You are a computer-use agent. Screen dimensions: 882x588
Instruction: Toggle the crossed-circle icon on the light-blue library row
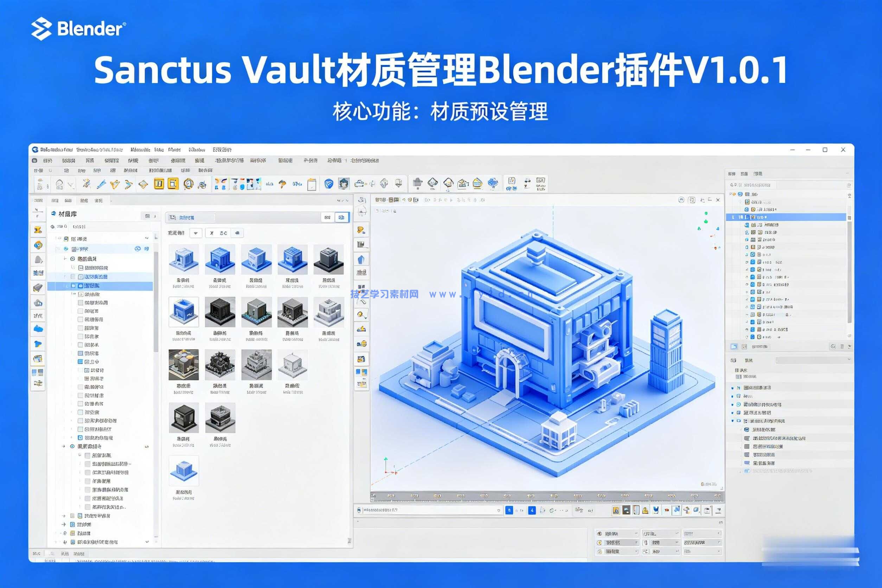[x=137, y=249]
